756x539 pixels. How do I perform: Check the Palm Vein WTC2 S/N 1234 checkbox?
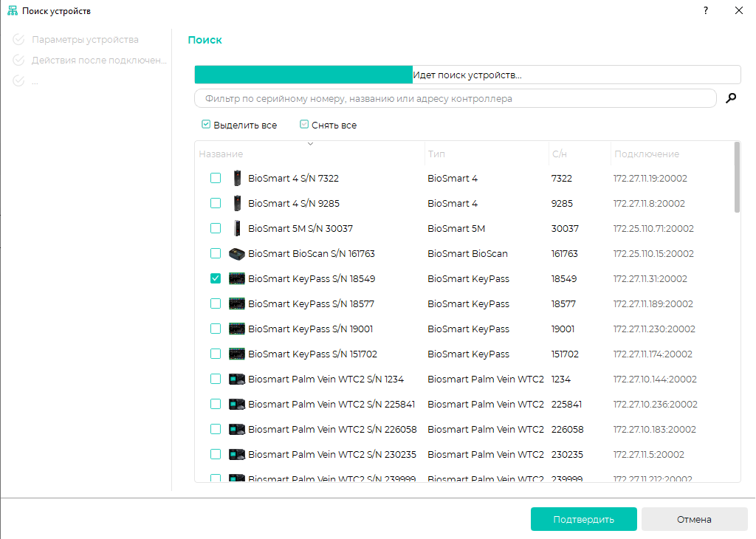pyautogui.click(x=216, y=379)
